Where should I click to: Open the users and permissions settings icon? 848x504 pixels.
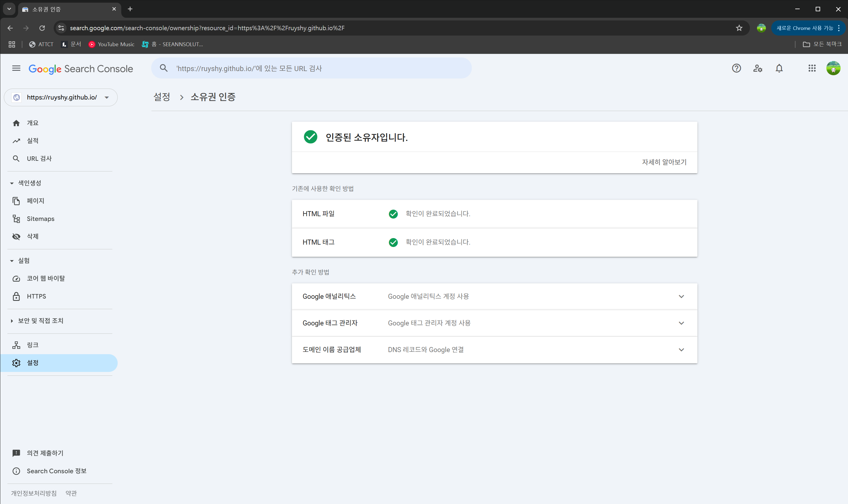point(758,68)
